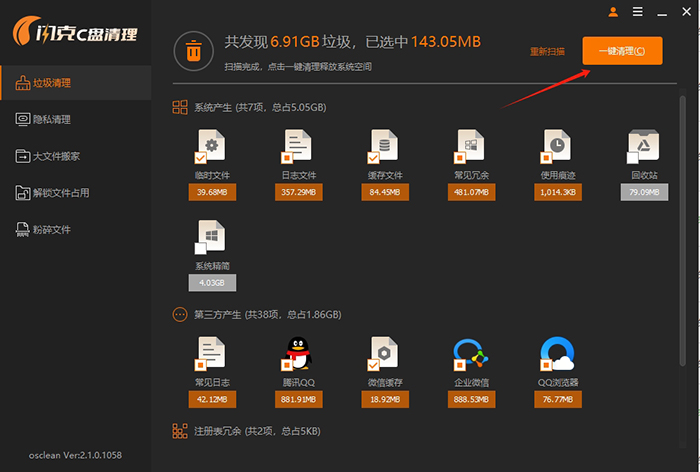This screenshot has height=472, width=700.
Task: Click the 第三方产生 section circle icon
Action: pyautogui.click(x=180, y=314)
